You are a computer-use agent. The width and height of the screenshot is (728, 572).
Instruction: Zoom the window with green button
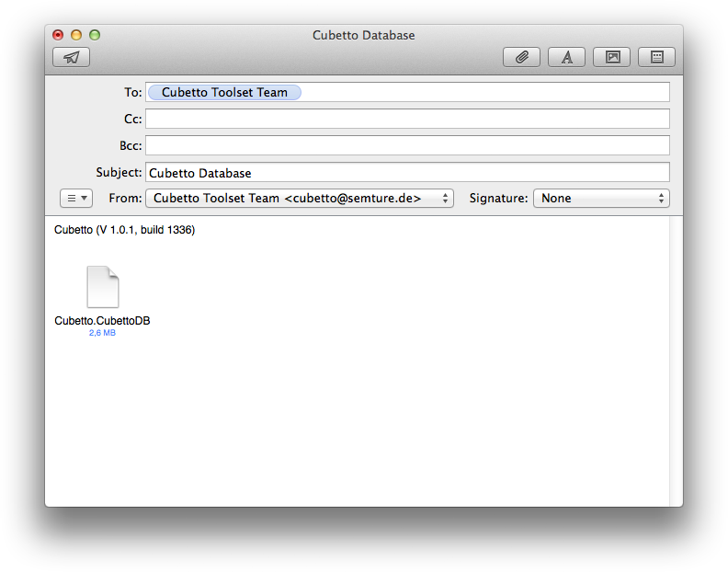coord(95,35)
